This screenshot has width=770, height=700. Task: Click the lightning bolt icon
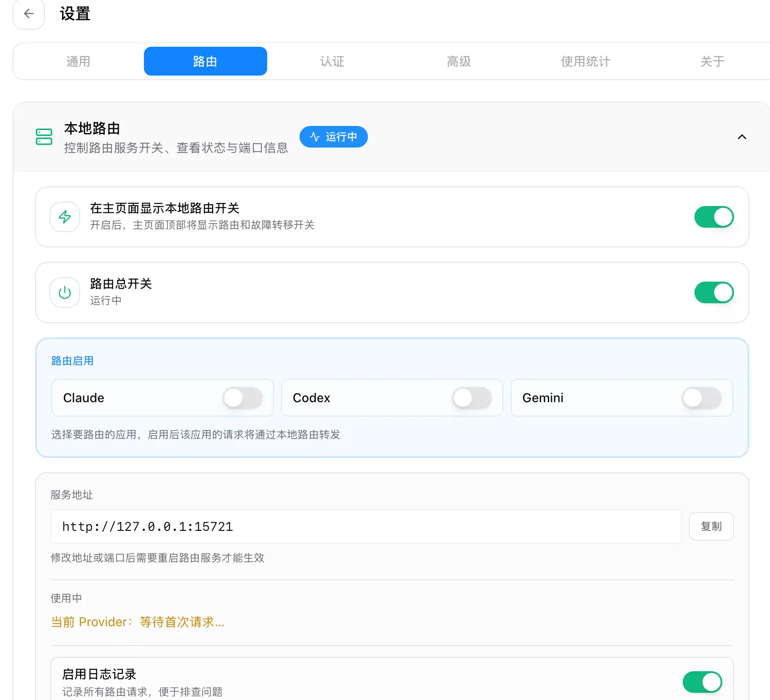click(65, 217)
